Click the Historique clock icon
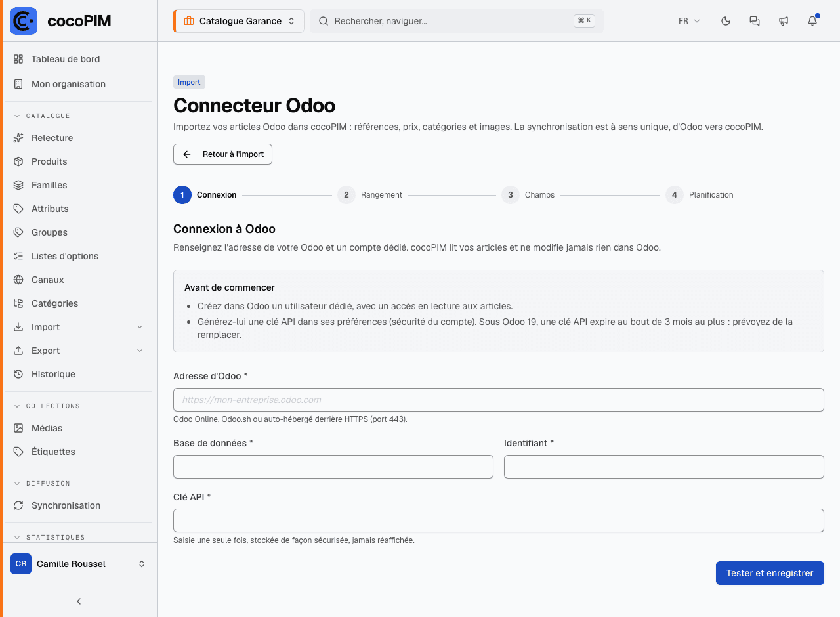 tap(18, 374)
